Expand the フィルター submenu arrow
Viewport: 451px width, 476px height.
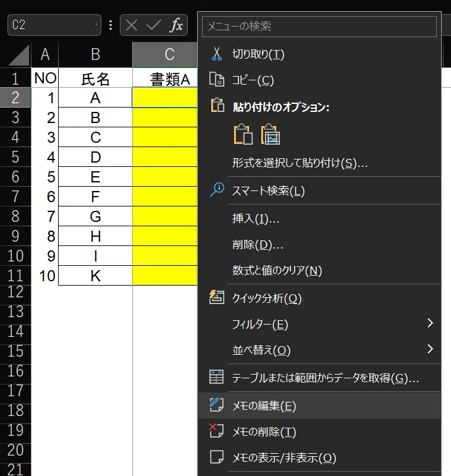tap(430, 323)
